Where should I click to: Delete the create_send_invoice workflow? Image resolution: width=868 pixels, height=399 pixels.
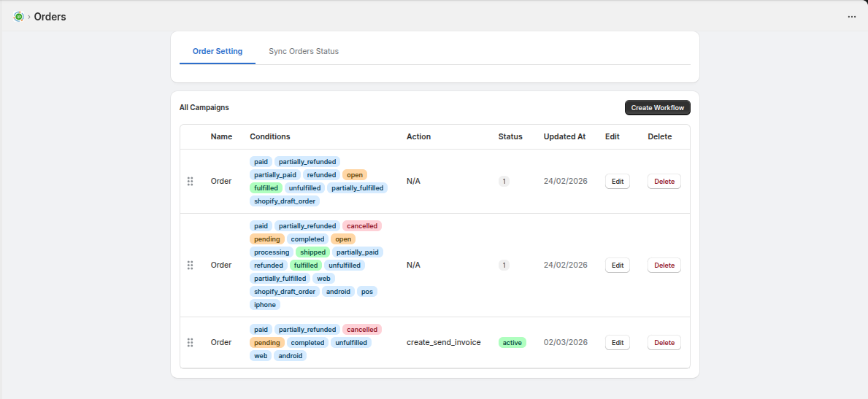tap(664, 343)
